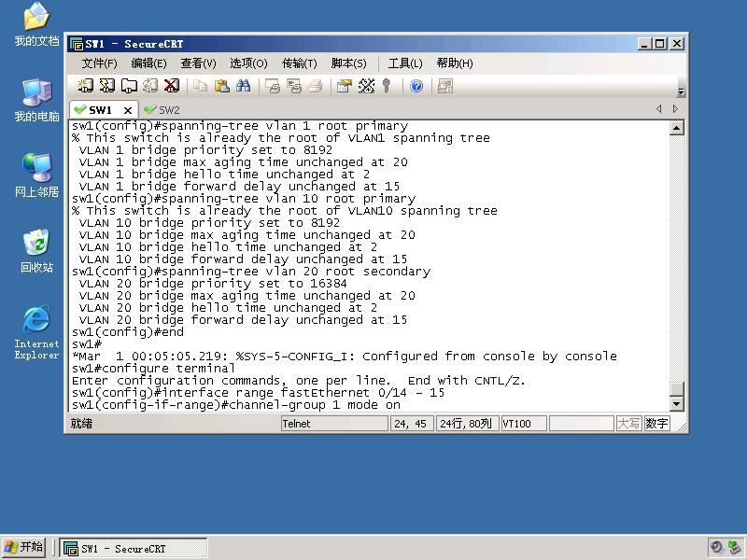Click the 'sw1#configure terminal' line

153,369
